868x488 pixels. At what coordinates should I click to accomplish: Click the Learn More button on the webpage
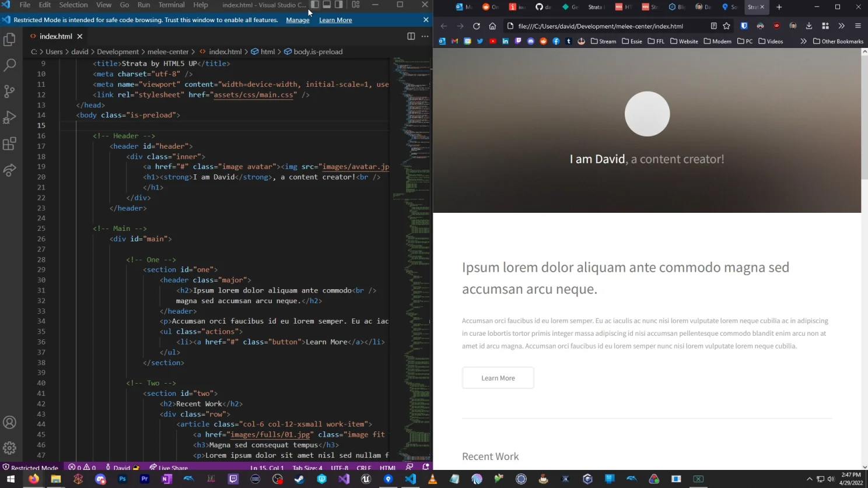[x=498, y=378]
